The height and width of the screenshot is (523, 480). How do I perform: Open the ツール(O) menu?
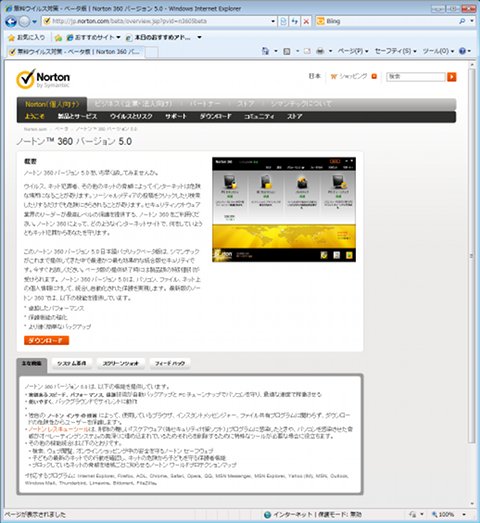[438, 51]
